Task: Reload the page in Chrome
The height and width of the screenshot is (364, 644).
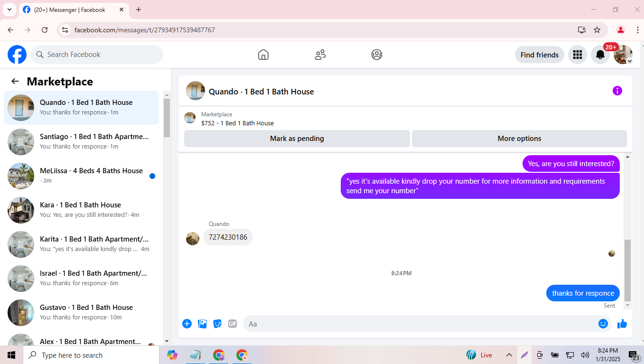Action: [x=45, y=30]
